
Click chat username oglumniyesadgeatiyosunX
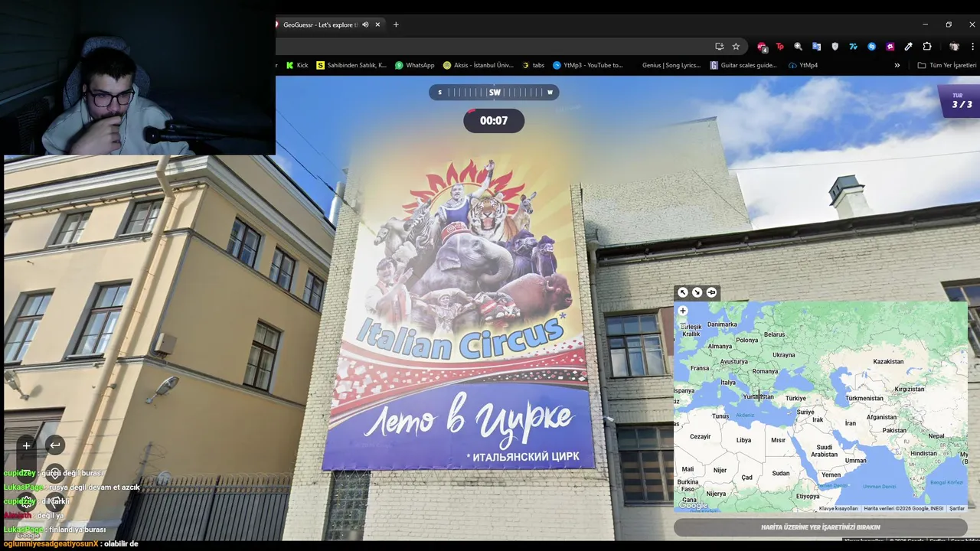pyautogui.click(x=51, y=543)
